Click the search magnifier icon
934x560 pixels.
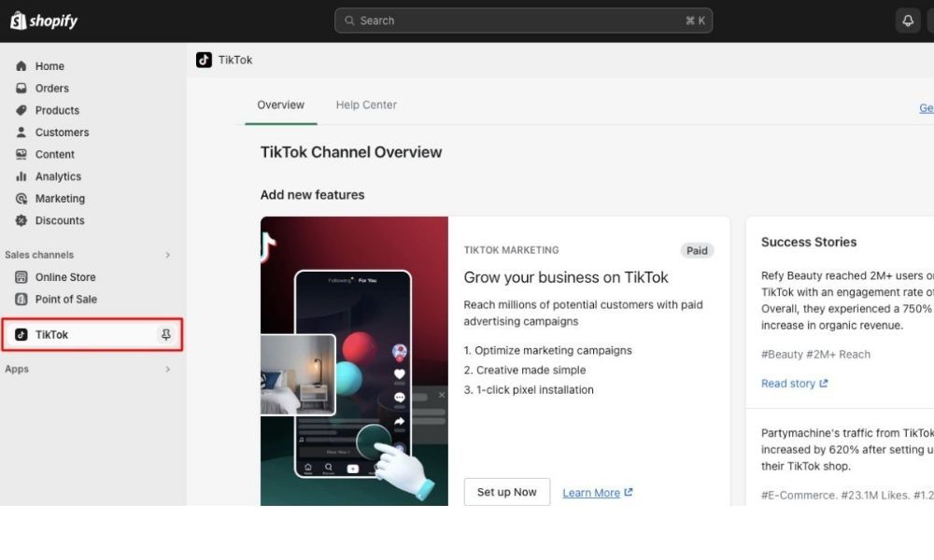click(349, 21)
